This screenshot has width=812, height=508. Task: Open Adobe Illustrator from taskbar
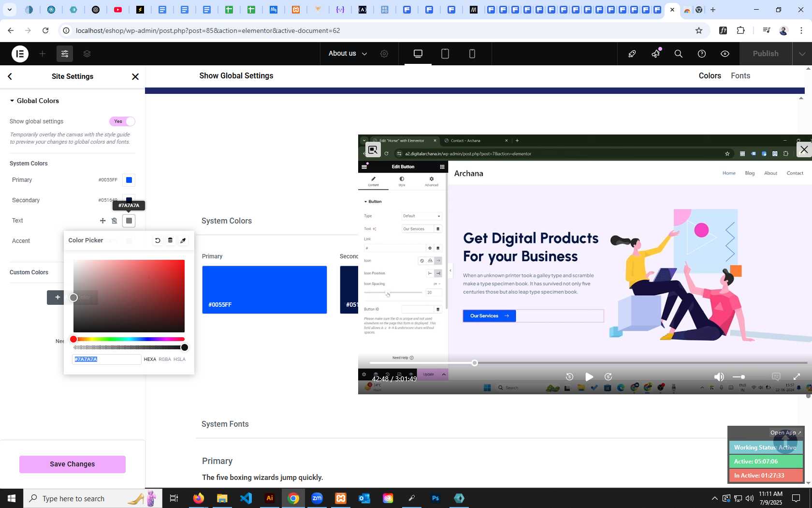(x=270, y=498)
